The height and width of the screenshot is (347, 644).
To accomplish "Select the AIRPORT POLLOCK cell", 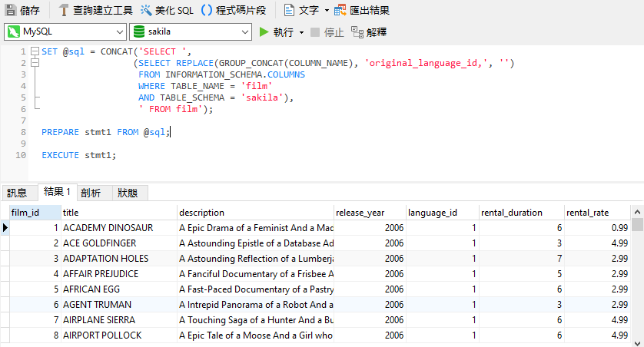I will pos(118,335).
